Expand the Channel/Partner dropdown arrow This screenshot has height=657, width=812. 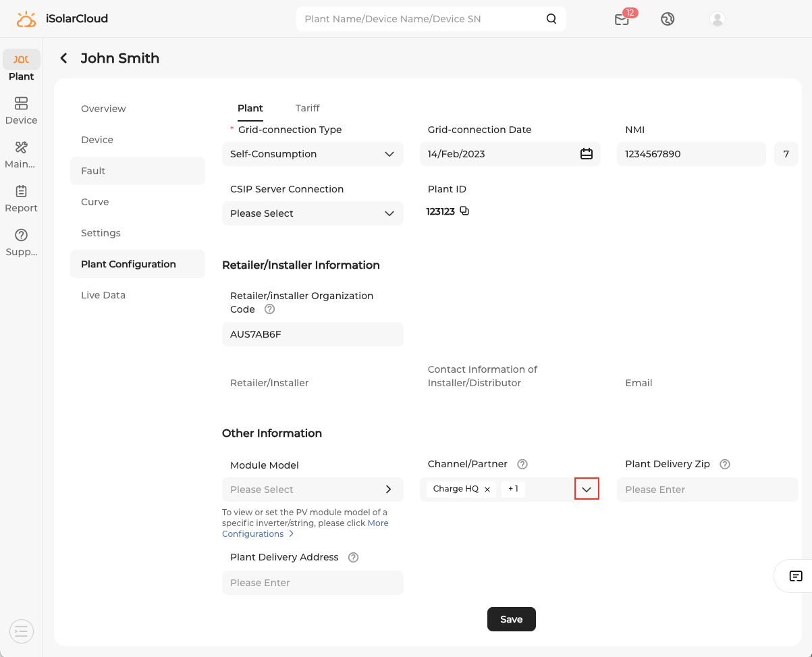(x=587, y=489)
